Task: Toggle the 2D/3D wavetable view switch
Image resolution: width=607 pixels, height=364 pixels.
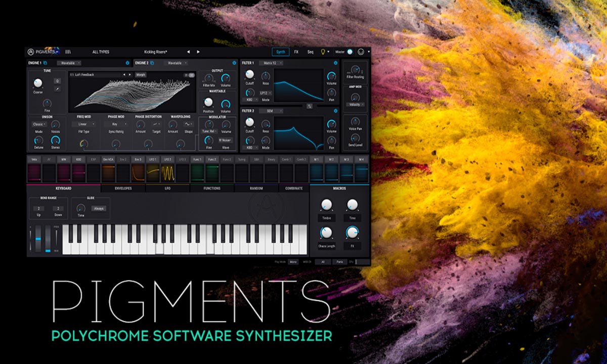Action: coord(189,75)
